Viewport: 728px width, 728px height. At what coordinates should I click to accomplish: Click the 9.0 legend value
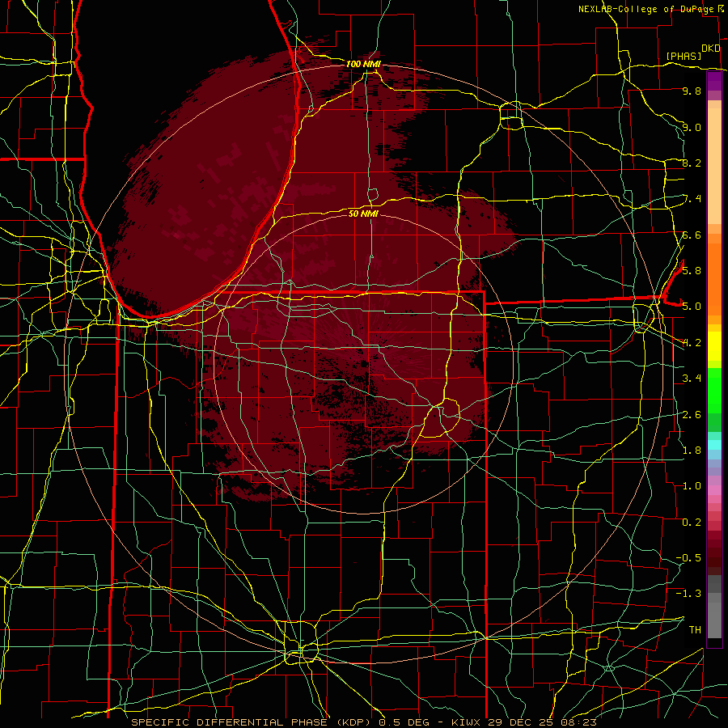692,127
